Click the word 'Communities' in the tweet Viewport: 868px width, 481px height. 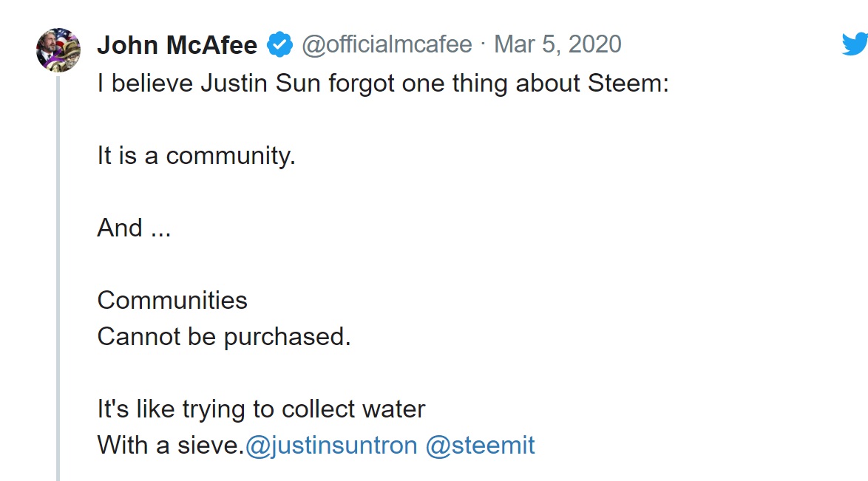click(172, 300)
